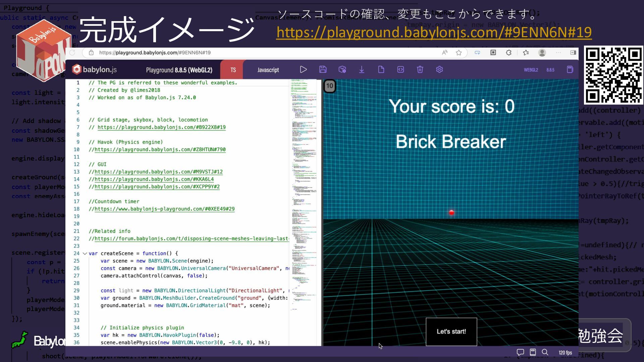Image resolution: width=644 pixels, height=362 pixels.
Task: Switch editor language to Javascript
Action: [x=268, y=70]
